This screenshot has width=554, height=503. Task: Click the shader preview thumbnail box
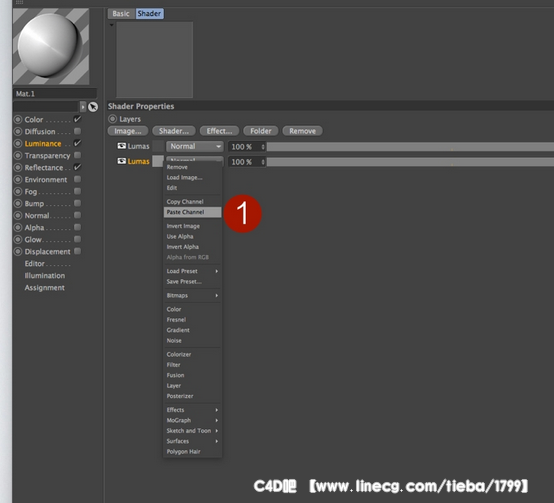(155, 60)
